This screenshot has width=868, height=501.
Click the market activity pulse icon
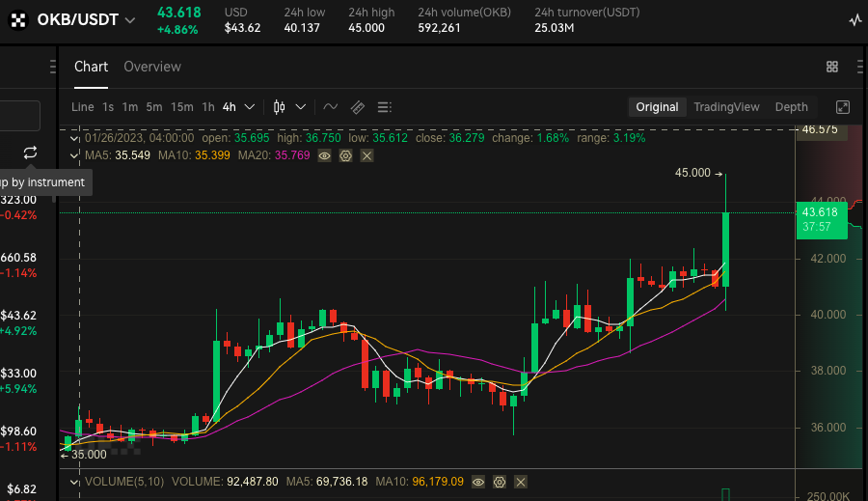pyautogui.click(x=855, y=20)
